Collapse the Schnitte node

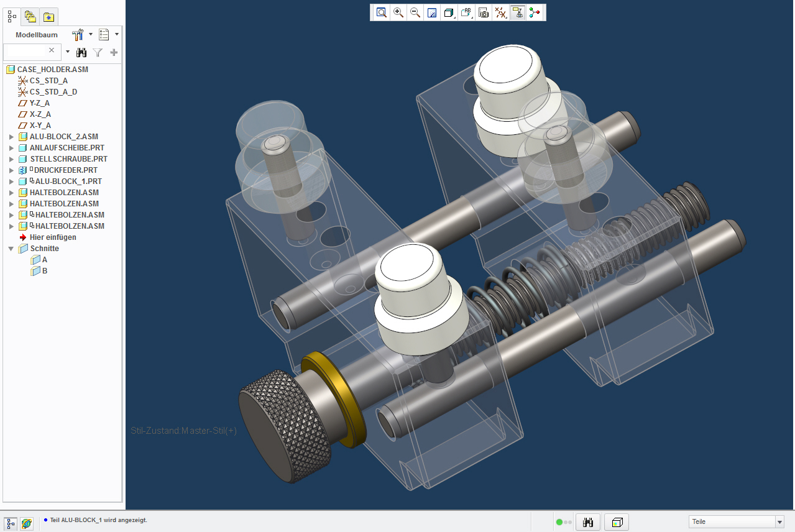(x=11, y=249)
